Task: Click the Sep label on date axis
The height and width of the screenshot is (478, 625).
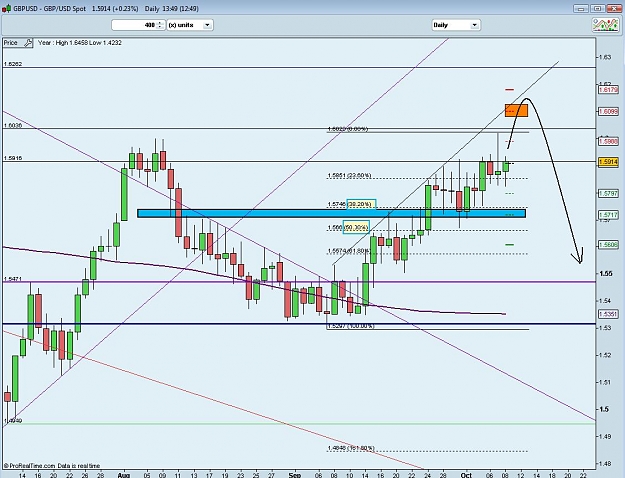Action: pyautogui.click(x=295, y=475)
